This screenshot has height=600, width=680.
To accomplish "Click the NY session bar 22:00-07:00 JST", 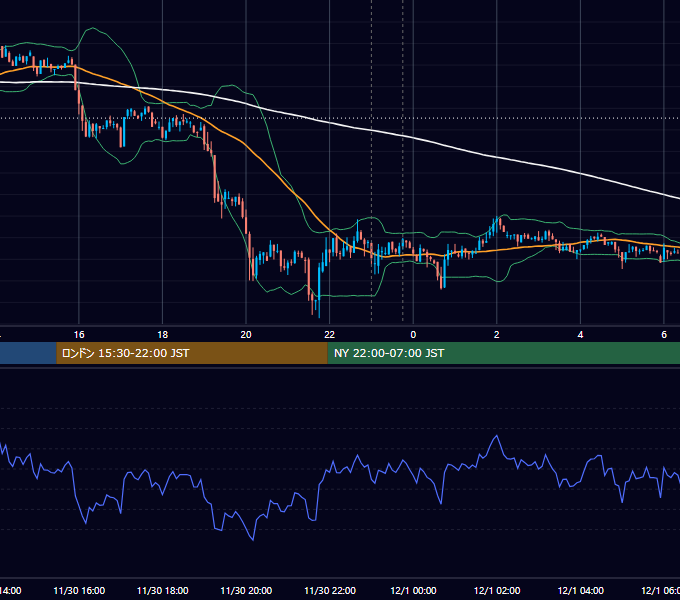I will (503, 353).
